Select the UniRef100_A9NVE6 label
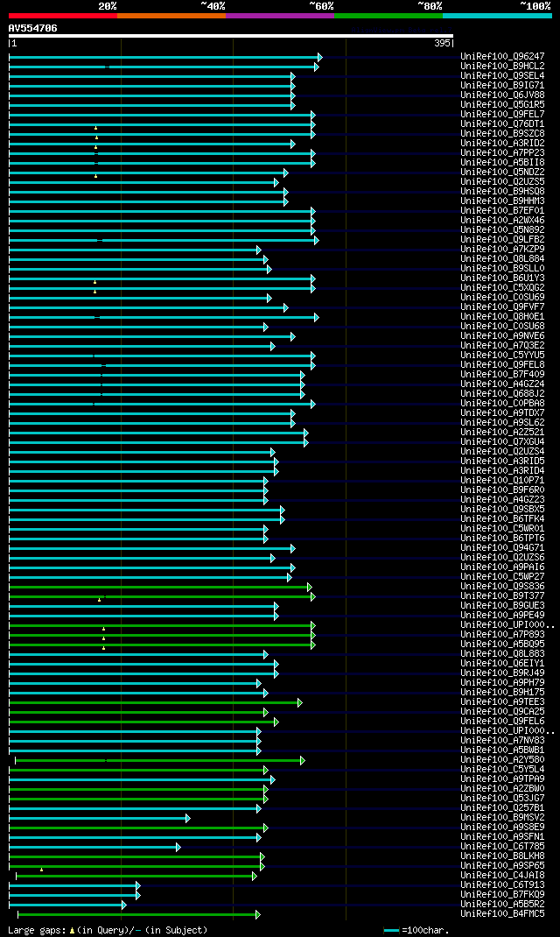This screenshot has height=937, width=560. pos(502,336)
